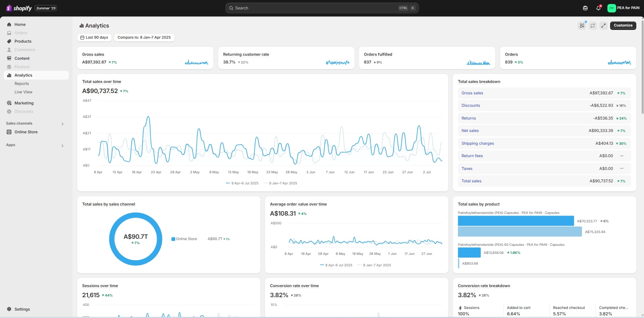Click the Summer '25 badge

pyautogui.click(x=46, y=8)
